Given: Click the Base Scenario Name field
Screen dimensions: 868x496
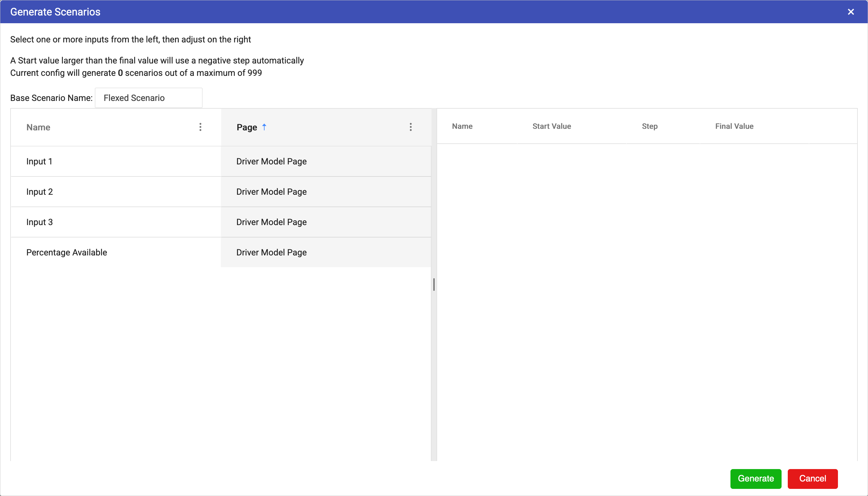Looking at the screenshot, I should tap(149, 98).
